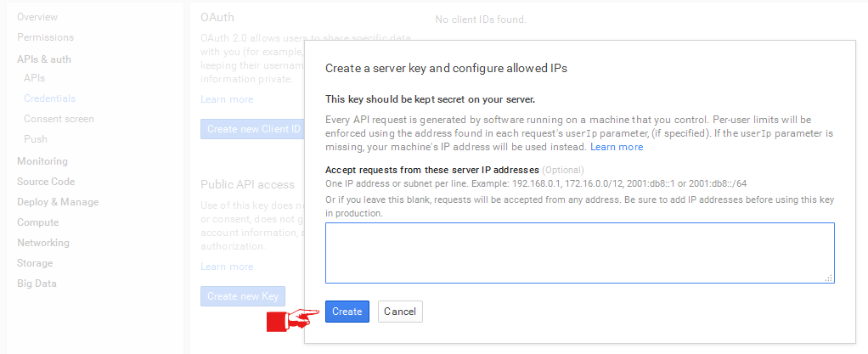The image size is (868, 354).
Task: Open the Consent screen page
Action: tap(59, 119)
